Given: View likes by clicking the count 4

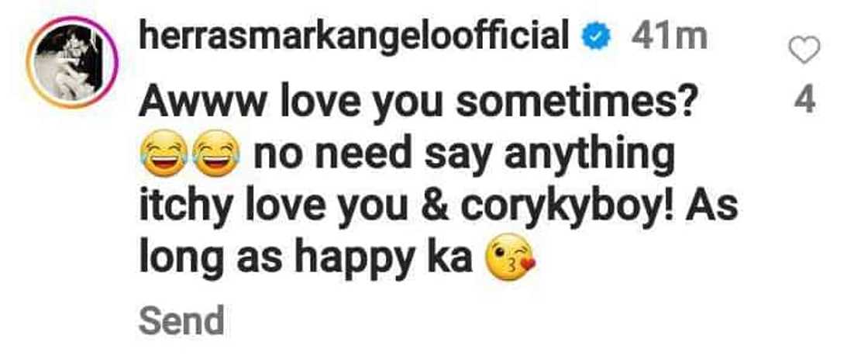Looking at the screenshot, I should click(x=804, y=102).
